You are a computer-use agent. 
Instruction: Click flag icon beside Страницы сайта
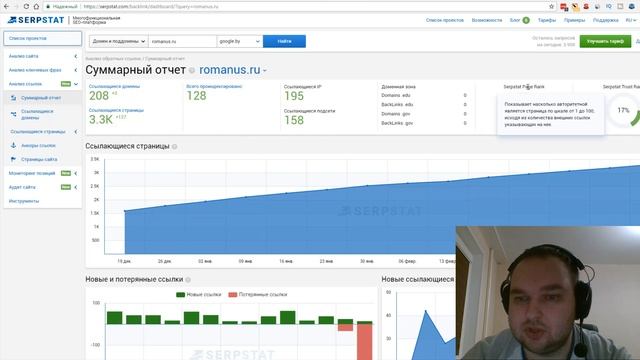coord(13,159)
